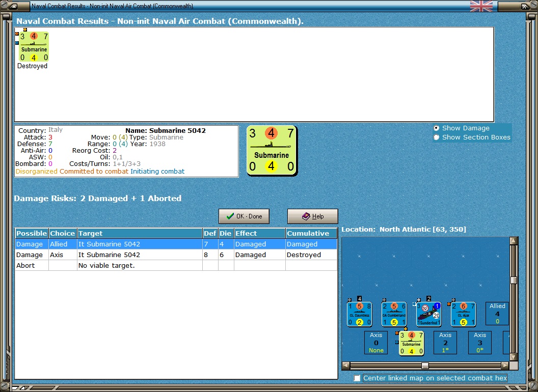Image resolution: width=538 pixels, height=392 pixels.
Task: Click the Effect column header
Action: [259, 233]
